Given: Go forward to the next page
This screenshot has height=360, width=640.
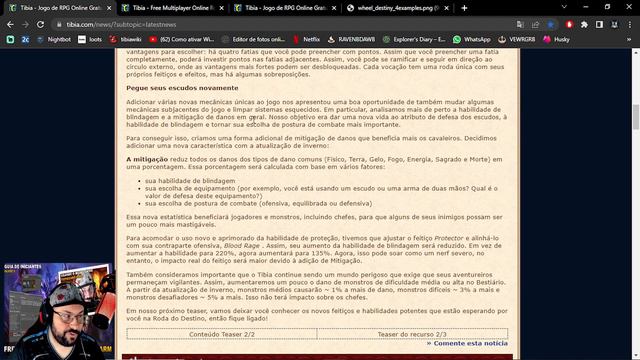Looking at the screenshot, I should [x=25, y=24].
